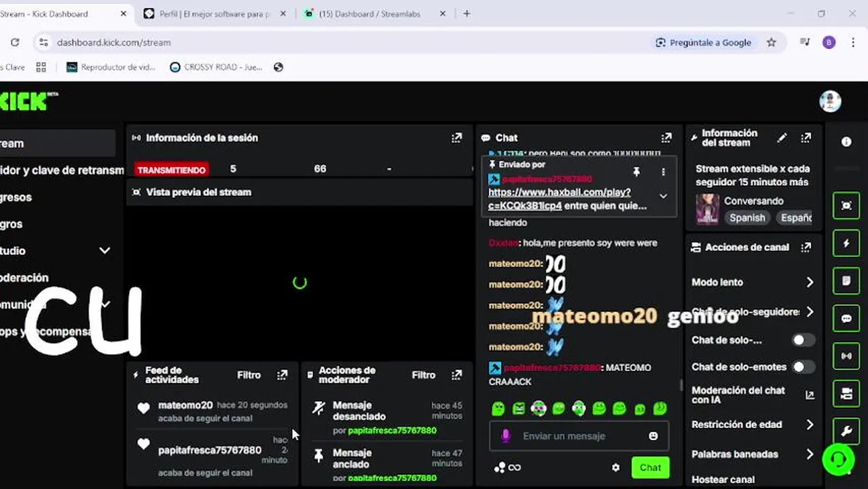The width and height of the screenshot is (868, 489).
Task: Toggle the Chat de solo-emotes switch
Action: pyautogui.click(x=803, y=367)
